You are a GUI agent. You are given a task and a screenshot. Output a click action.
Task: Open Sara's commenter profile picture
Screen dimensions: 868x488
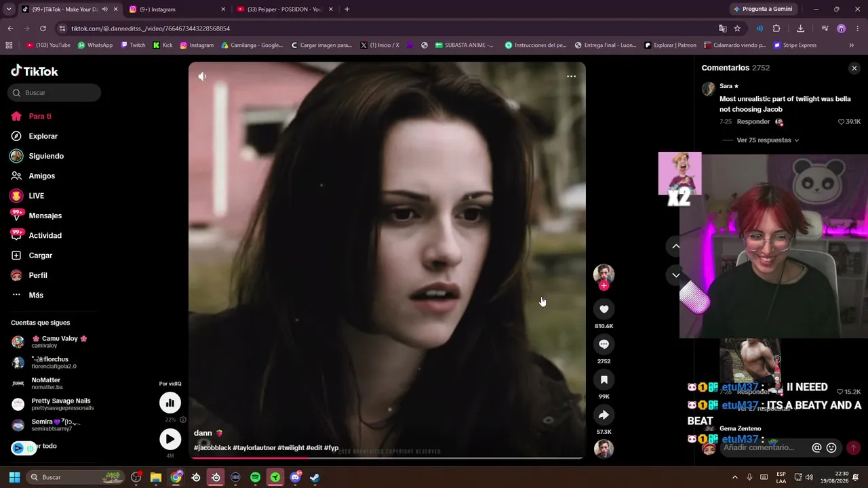(709, 89)
